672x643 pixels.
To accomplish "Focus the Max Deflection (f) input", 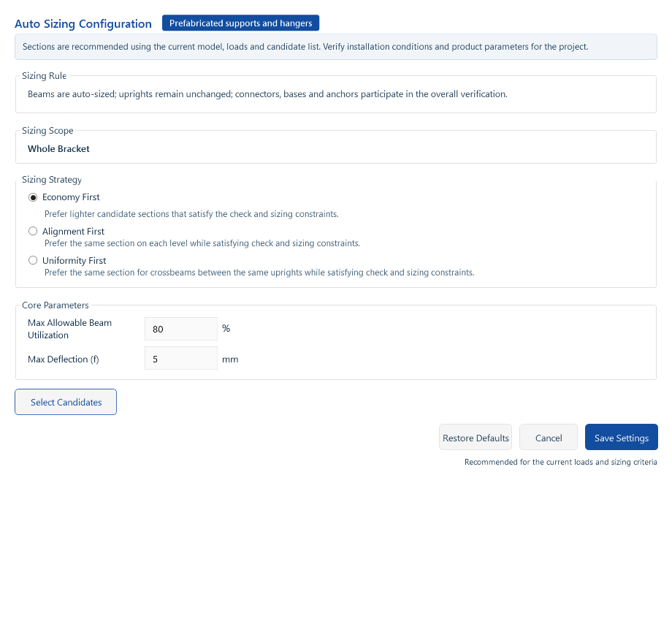I will click(x=181, y=358).
